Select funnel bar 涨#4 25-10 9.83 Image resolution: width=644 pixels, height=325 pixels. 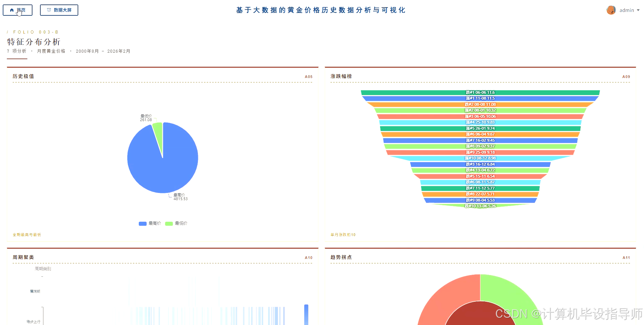click(x=480, y=122)
